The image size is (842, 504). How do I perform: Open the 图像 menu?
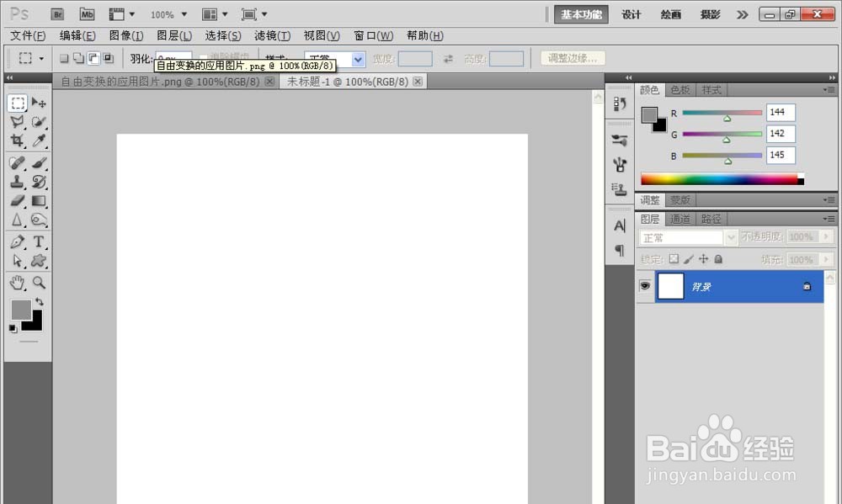126,35
